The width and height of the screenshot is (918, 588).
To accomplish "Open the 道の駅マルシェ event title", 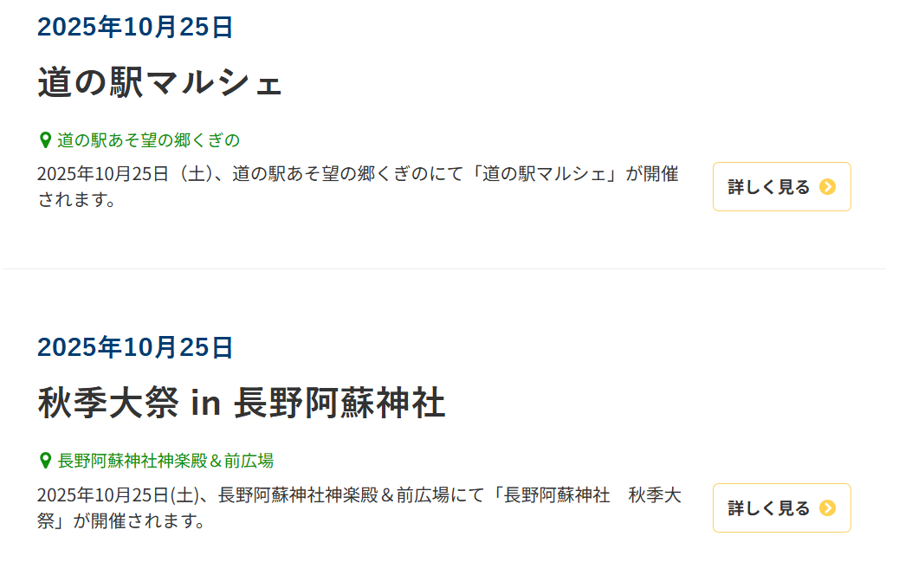I will 159,82.
